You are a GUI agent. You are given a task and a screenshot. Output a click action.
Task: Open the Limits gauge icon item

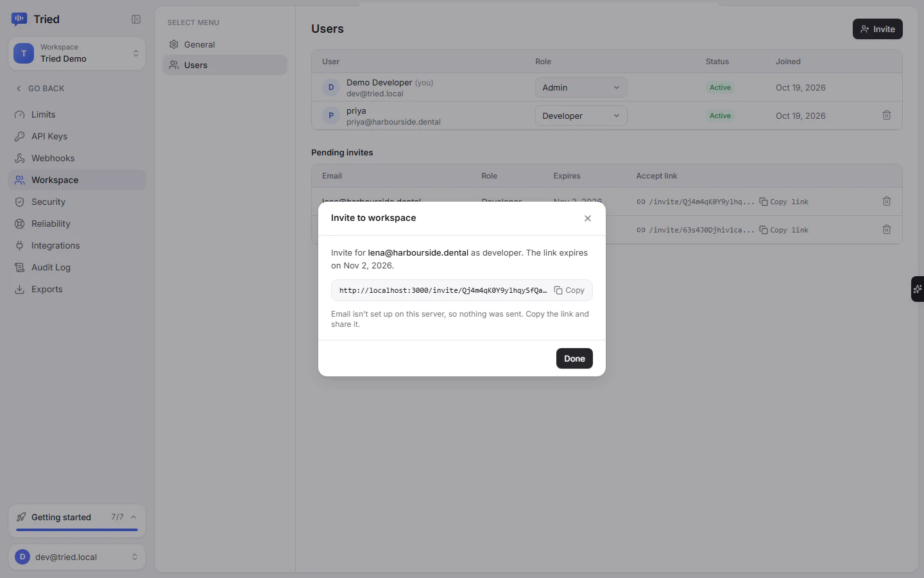[x=20, y=114]
